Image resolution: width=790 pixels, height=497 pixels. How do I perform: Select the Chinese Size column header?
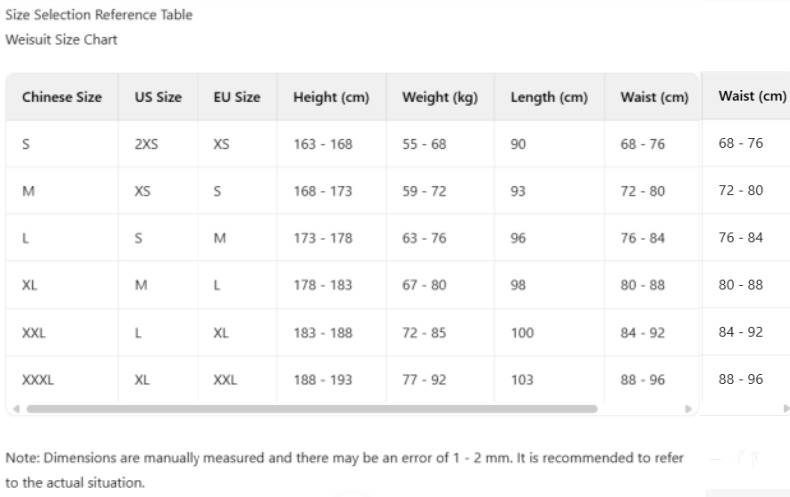tap(62, 98)
